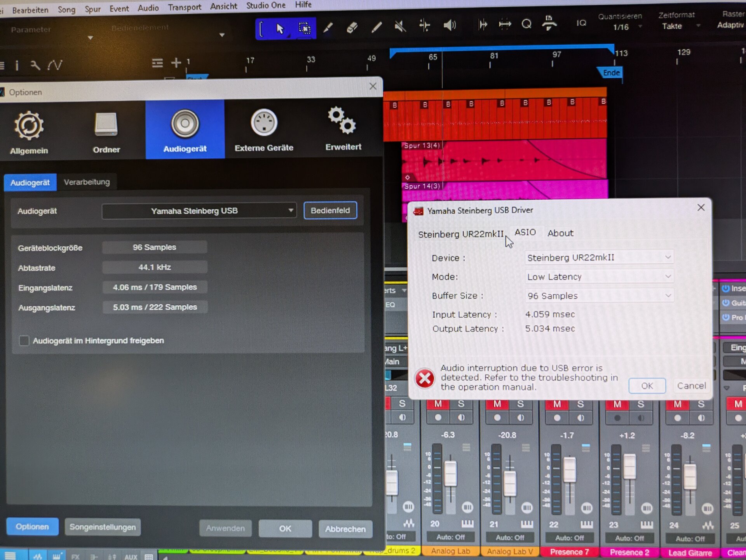Open the Parameter dropdown arrow
This screenshot has width=746, height=560.
click(90, 38)
